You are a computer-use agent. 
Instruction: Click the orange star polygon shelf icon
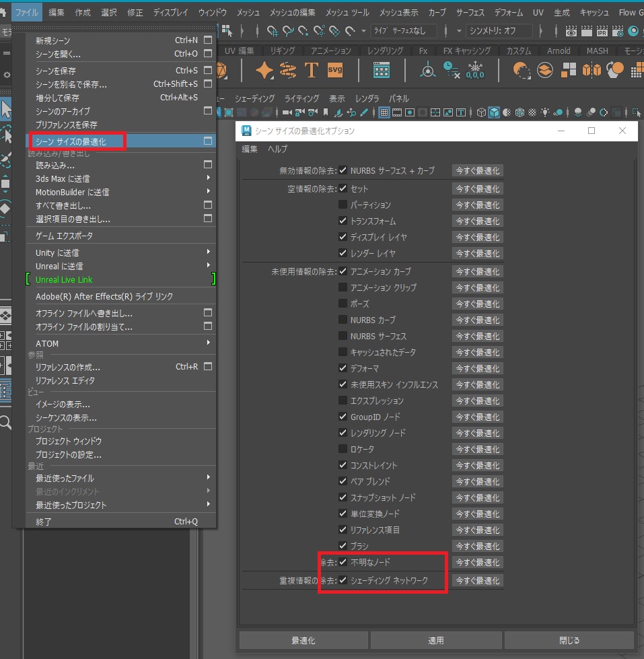point(264,70)
